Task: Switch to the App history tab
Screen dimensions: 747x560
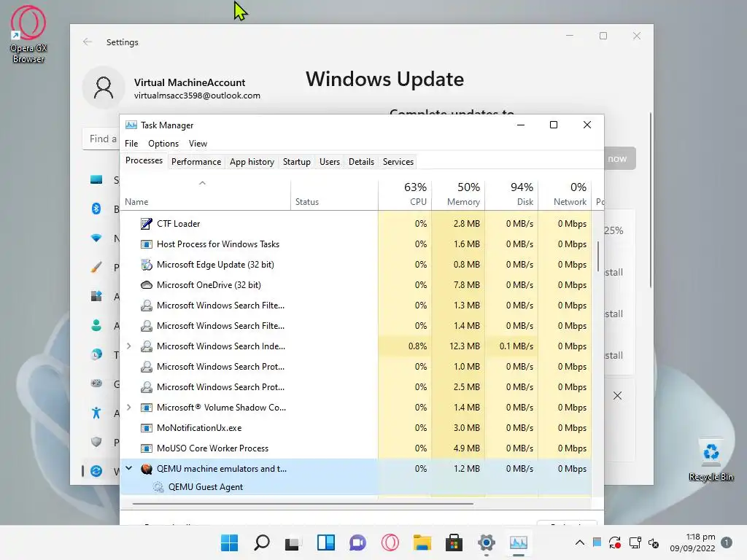Action: (x=252, y=162)
